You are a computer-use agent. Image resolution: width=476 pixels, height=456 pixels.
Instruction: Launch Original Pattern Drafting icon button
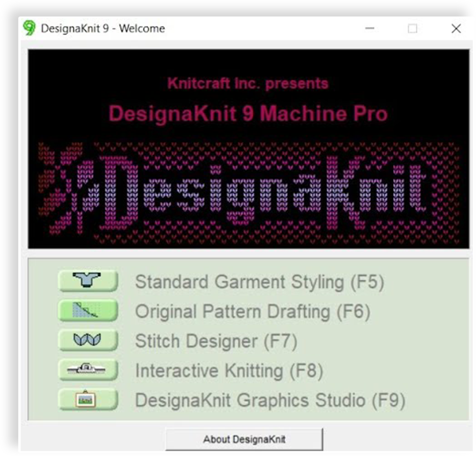[x=88, y=310]
